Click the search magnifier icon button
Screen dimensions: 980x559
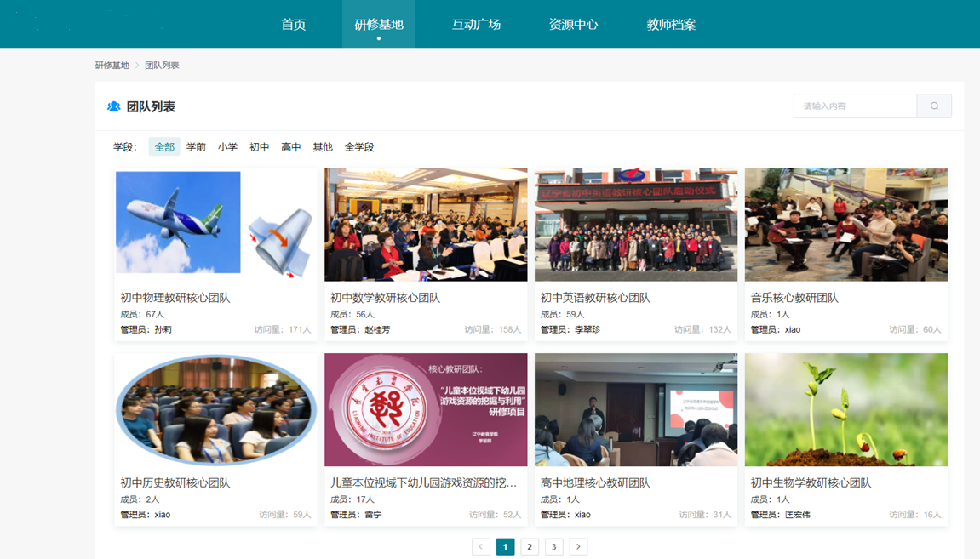(x=934, y=106)
